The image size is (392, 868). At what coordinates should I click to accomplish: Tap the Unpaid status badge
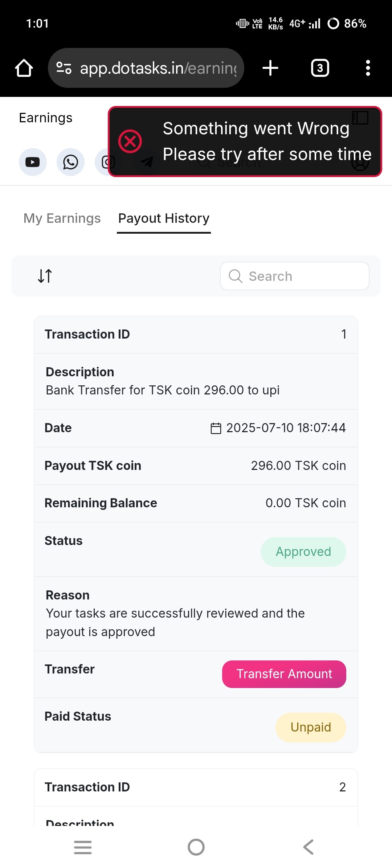tap(310, 727)
